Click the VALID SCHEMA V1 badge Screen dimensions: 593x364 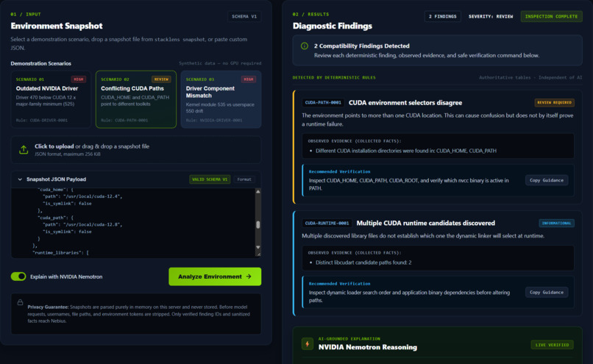tap(210, 179)
